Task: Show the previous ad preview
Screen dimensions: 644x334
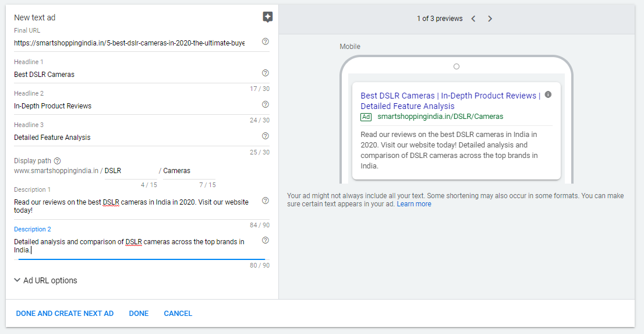Action: (473, 19)
